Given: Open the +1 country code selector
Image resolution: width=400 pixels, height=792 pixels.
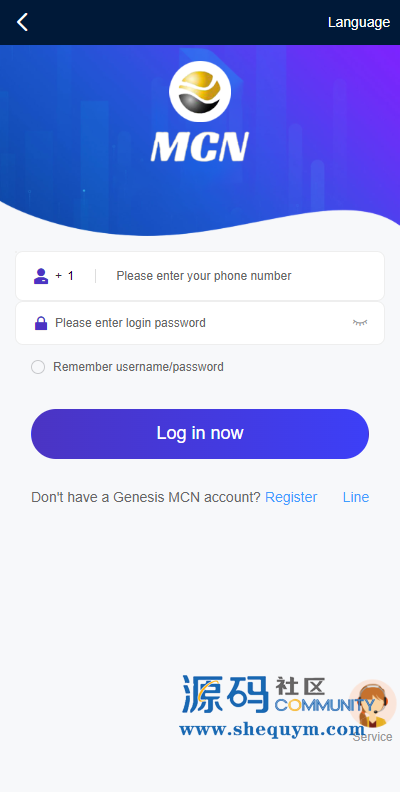Looking at the screenshot, I should 65,276.
